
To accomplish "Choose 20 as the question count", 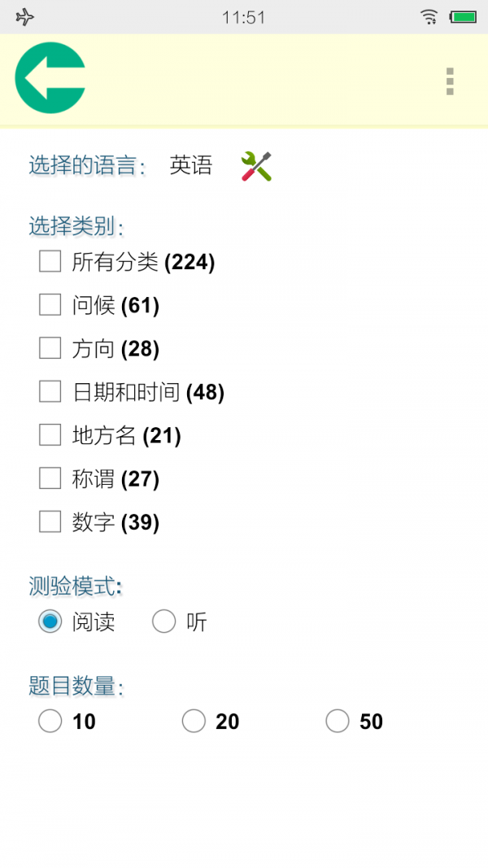I will click(x=194, y=721).
